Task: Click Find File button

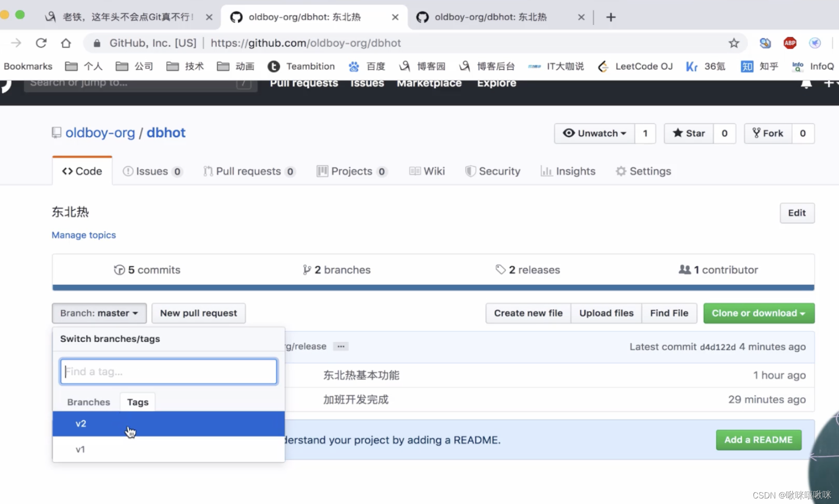Action: pos(669,313)
